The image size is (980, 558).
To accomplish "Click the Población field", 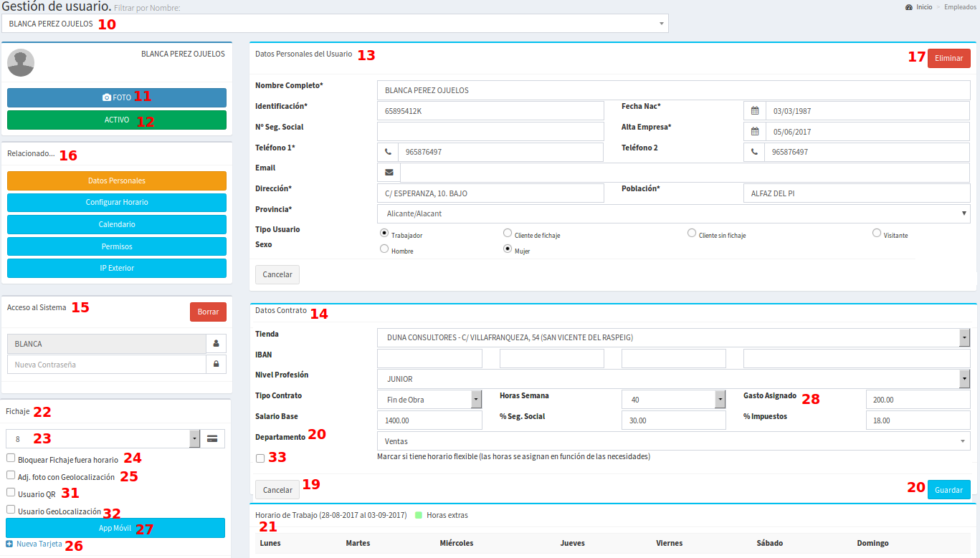I will click(x=857, y=193).
